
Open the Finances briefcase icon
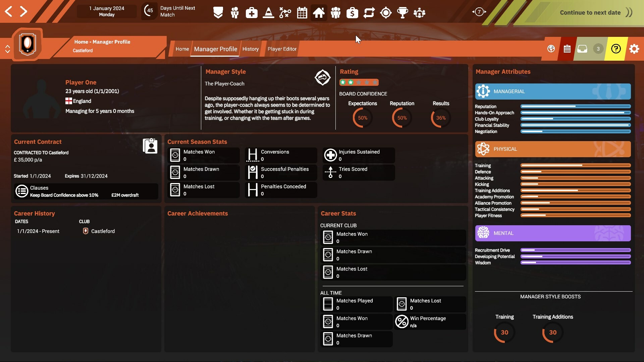352,12
